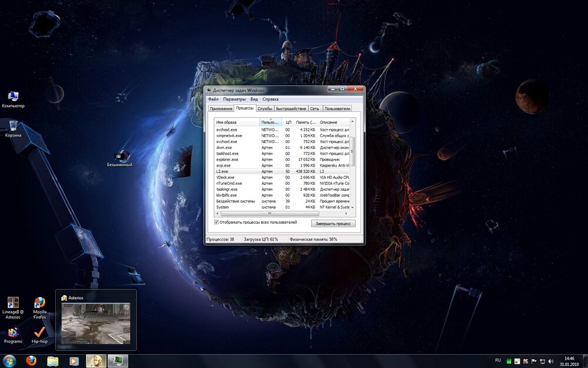
Task: Open the Hip-hop desktop icon
Action: [39, 336]
